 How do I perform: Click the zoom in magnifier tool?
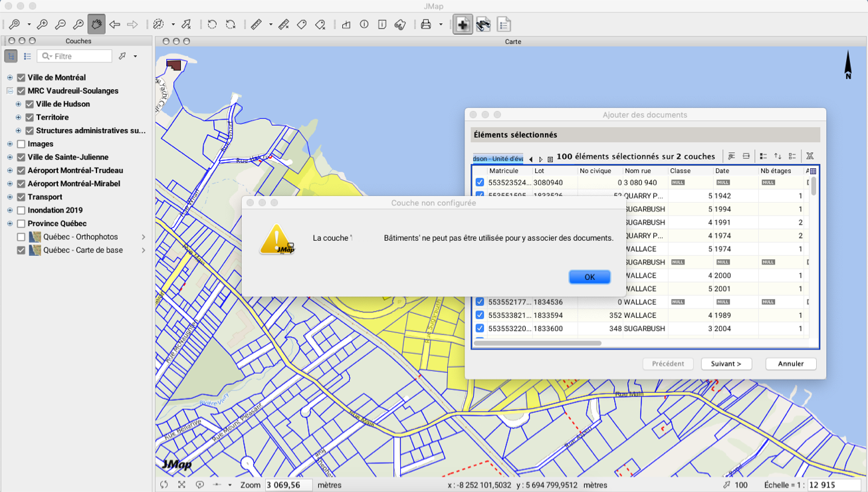pos(42,25)
